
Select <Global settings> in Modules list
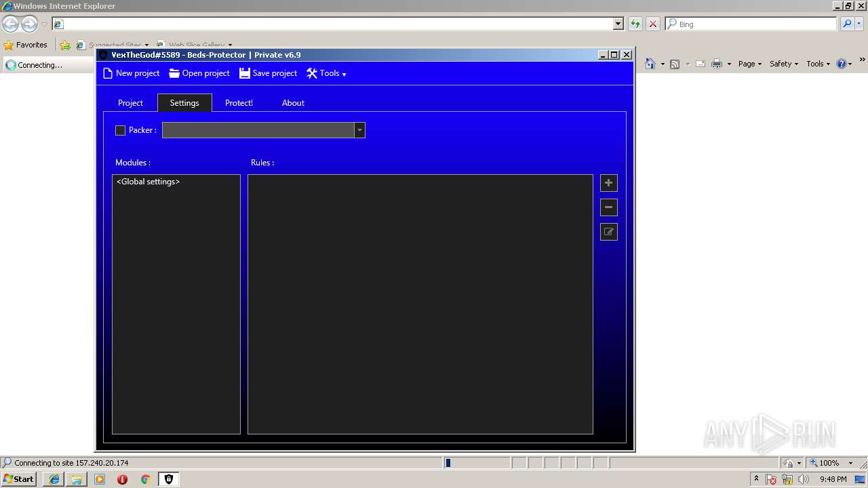149,182
